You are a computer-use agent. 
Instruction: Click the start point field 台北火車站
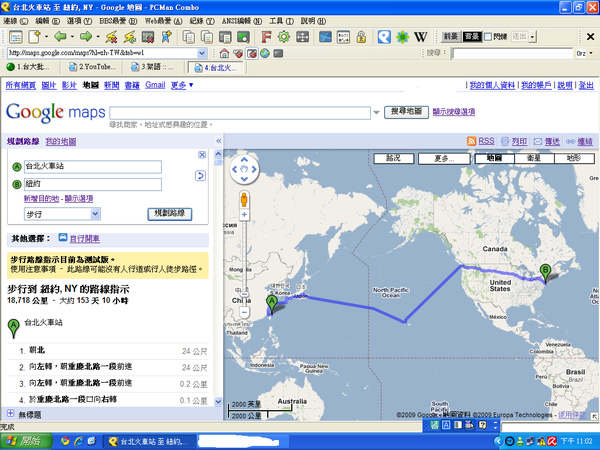coord(93,166)
